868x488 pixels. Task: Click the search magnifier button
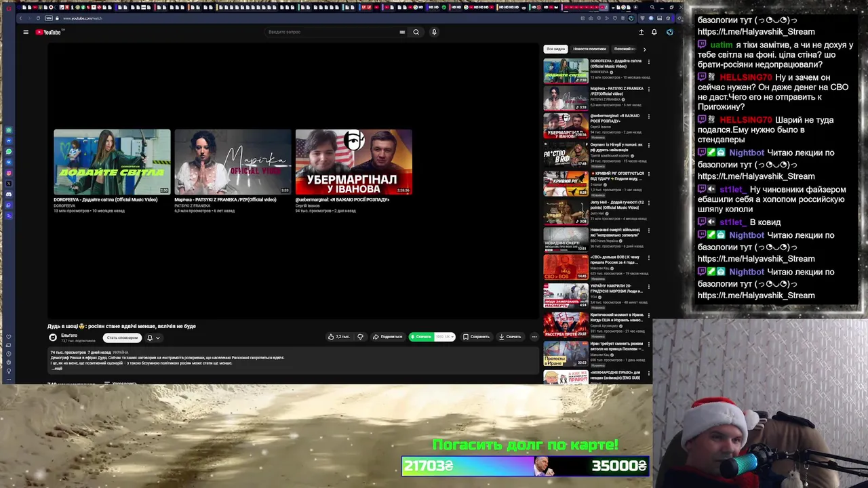416,32
